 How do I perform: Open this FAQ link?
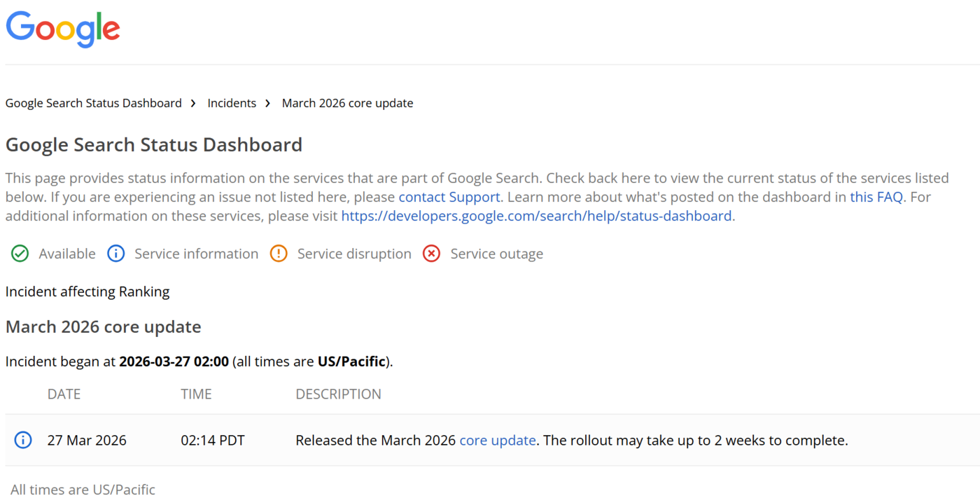875,197
